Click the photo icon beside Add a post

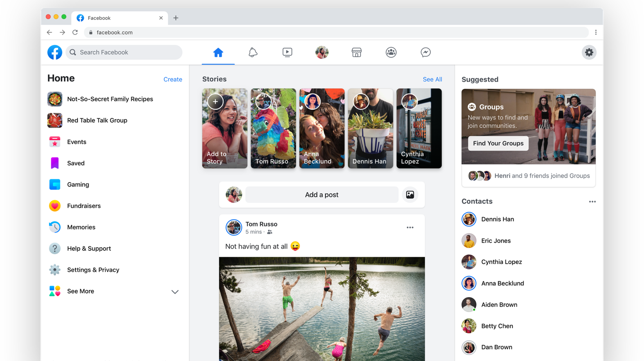(410, 195)
